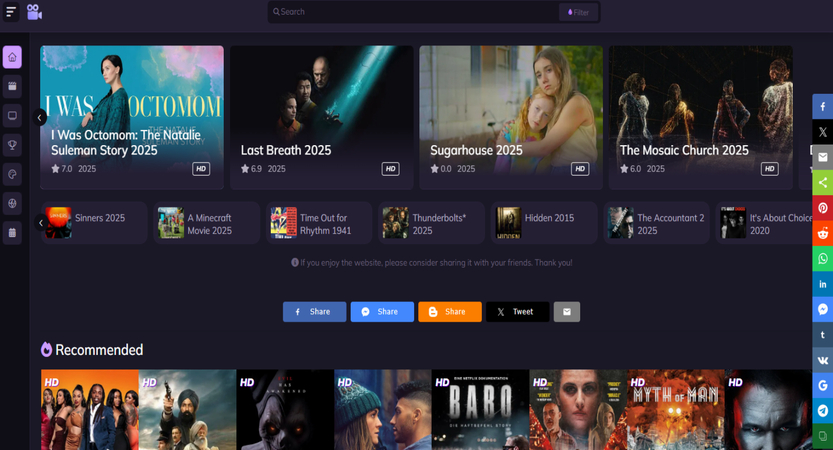Open The Accountant 2 2025 item

[x=657, y=223]
